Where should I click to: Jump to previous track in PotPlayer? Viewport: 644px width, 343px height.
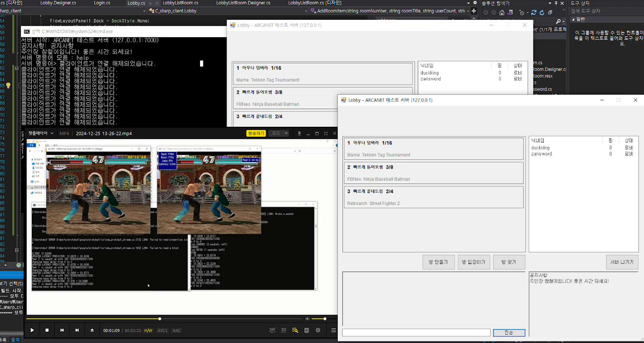point(62,330)
